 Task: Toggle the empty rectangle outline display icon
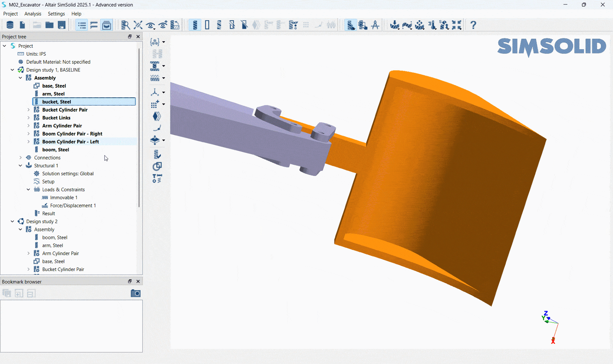(207, 25)
